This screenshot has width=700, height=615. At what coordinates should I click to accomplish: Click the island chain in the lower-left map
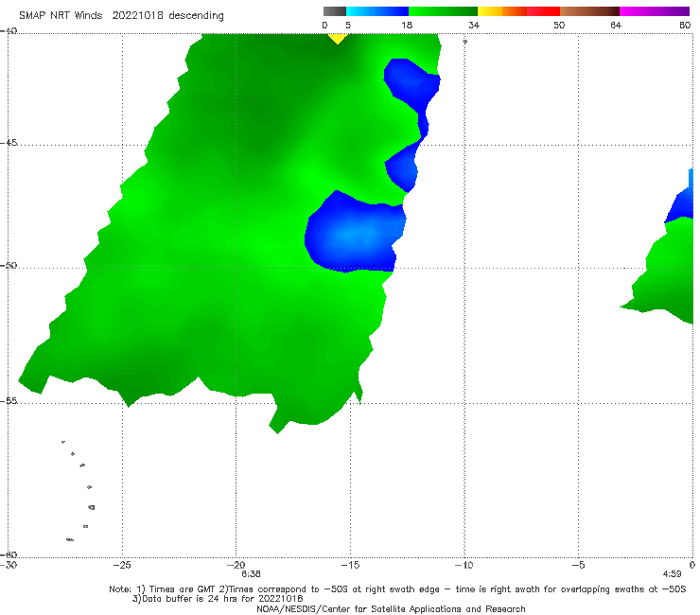79,490
